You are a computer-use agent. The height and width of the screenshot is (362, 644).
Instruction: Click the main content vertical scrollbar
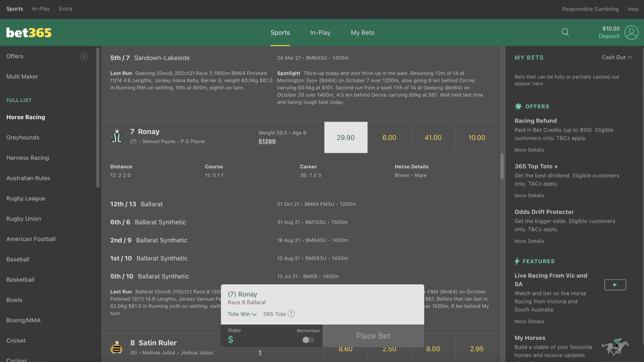(502, 167)
